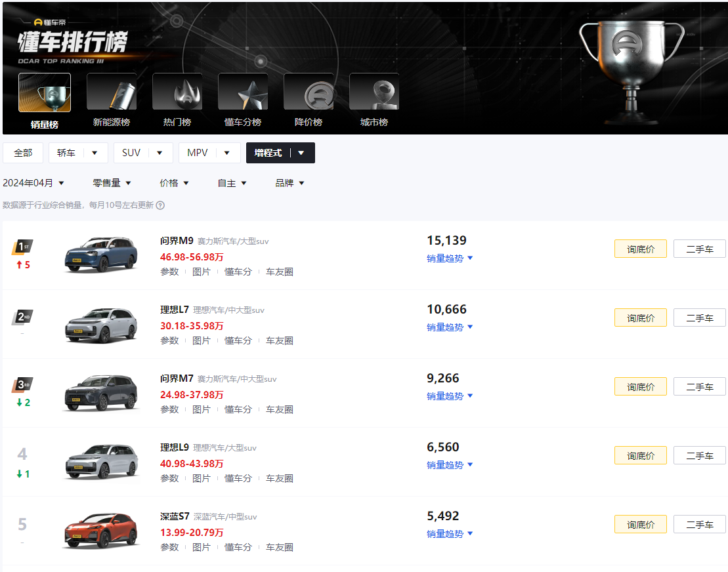Select the 新能源榜 battery icon

(111, 92)
